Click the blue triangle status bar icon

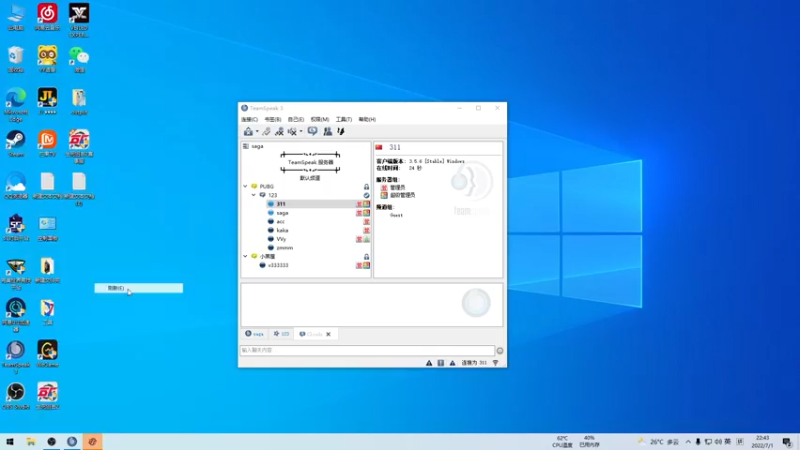coord(453,363)
